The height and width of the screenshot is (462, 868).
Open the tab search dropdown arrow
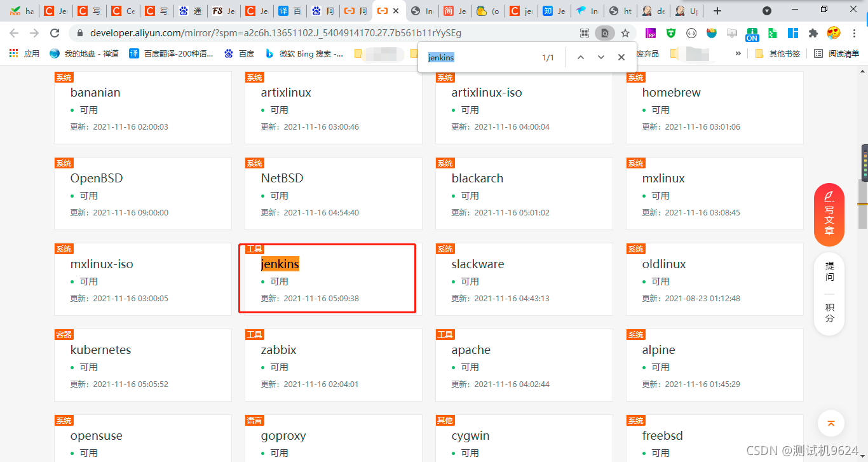[767, 11]
